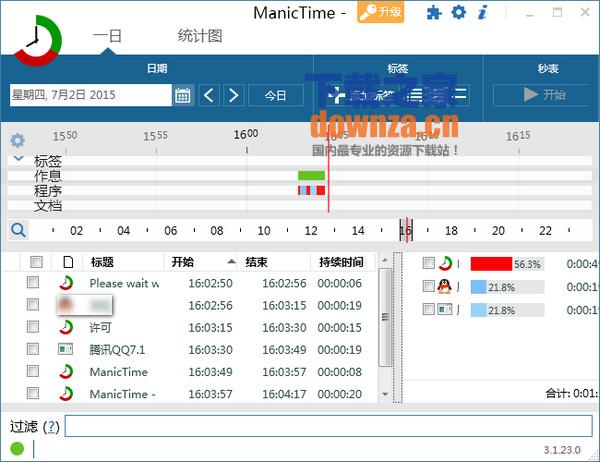This screenshot has width=600, height=462.
Task: Check the ManicTime 16:03:49 row checkbox
Action: click(x=33, y=371)
